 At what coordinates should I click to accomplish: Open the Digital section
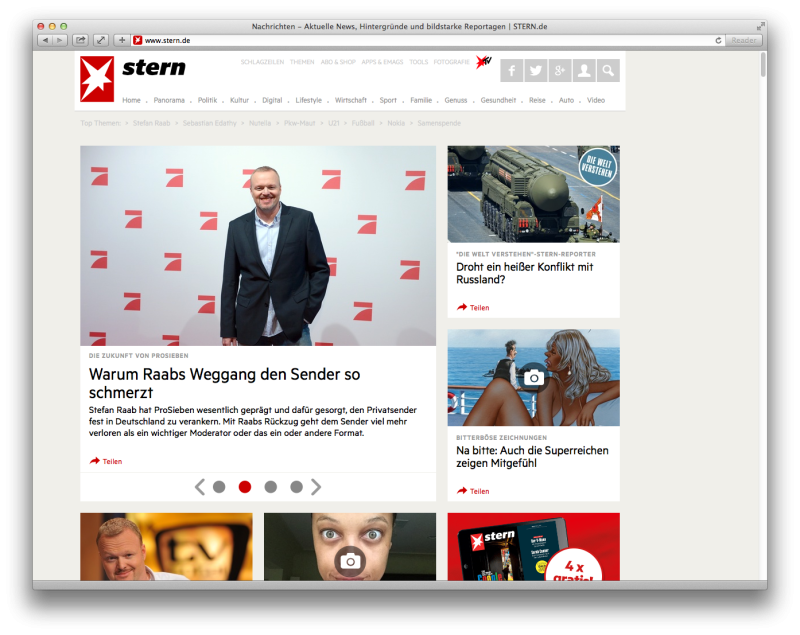pyautogui.click(x=272, y=100)
